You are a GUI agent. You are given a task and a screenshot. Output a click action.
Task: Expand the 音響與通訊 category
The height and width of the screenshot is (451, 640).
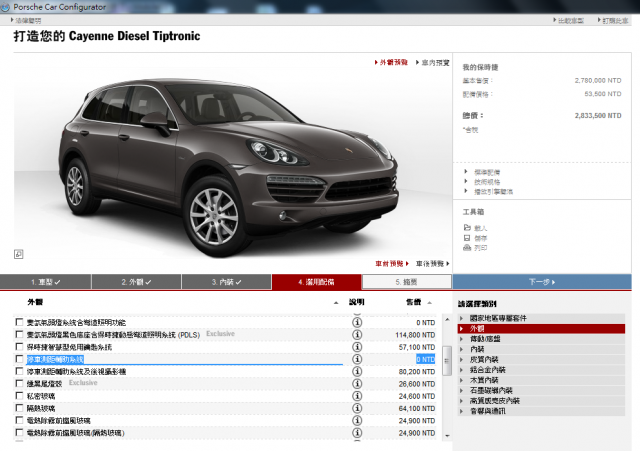[x=541, y=411]
